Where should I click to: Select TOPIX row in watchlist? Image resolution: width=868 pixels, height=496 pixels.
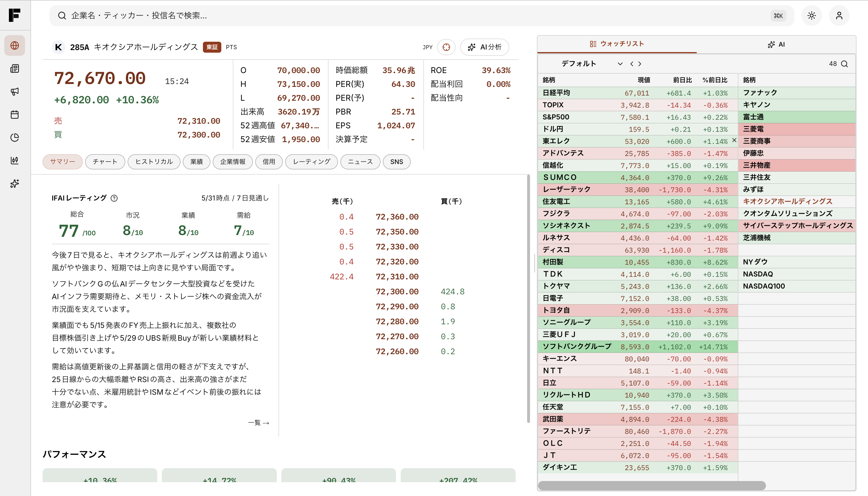[x=638, y=105]
